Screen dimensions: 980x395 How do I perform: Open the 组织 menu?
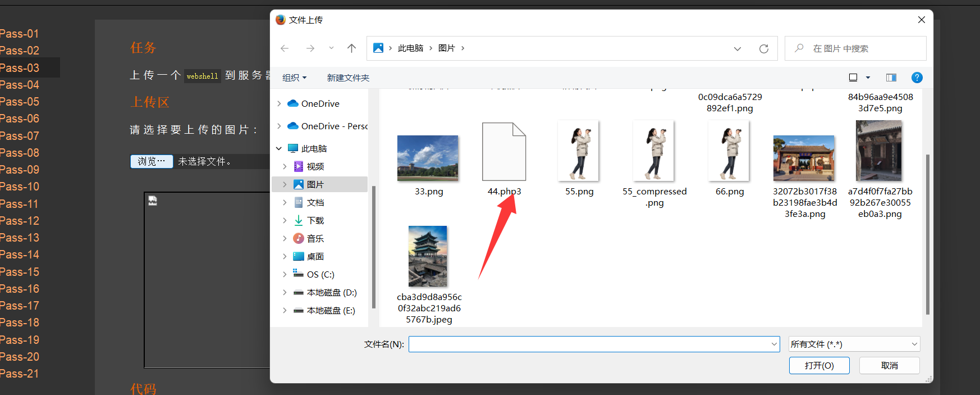(x=294, y=78)
